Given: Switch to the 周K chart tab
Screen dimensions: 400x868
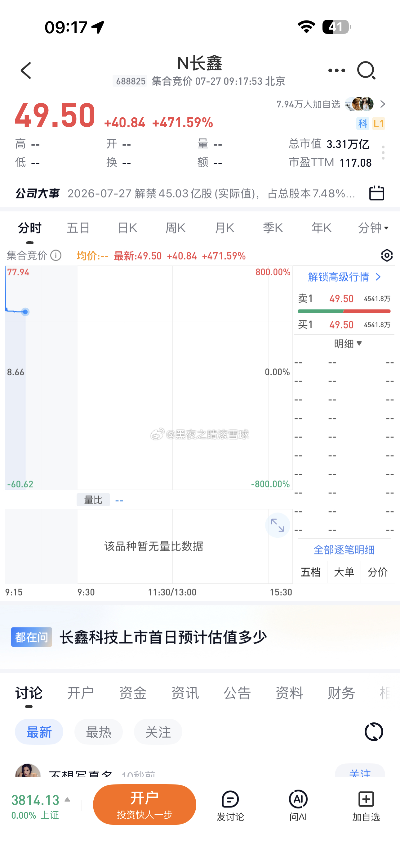Looking at the screenshot, I should point(176,228).
